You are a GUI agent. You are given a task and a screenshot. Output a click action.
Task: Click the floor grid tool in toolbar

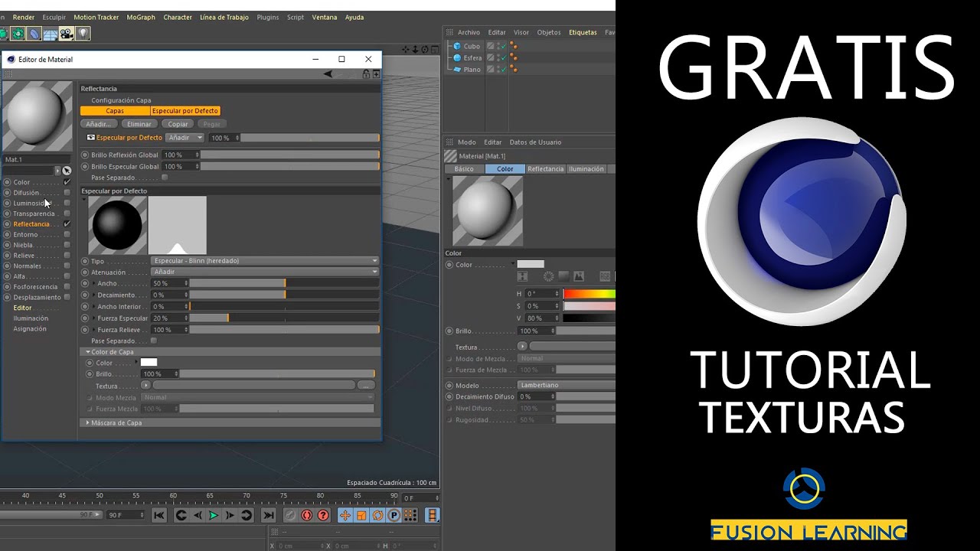tap(51, 34)
